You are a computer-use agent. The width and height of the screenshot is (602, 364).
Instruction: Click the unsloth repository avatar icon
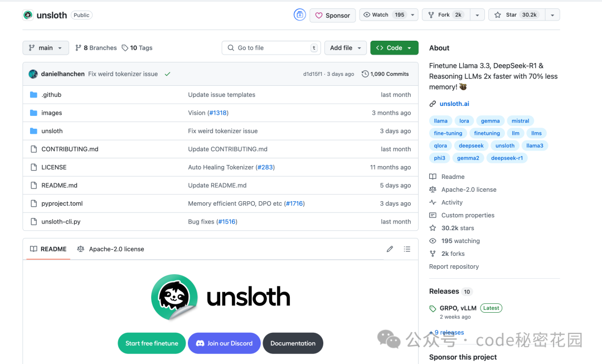click(28, 15)
